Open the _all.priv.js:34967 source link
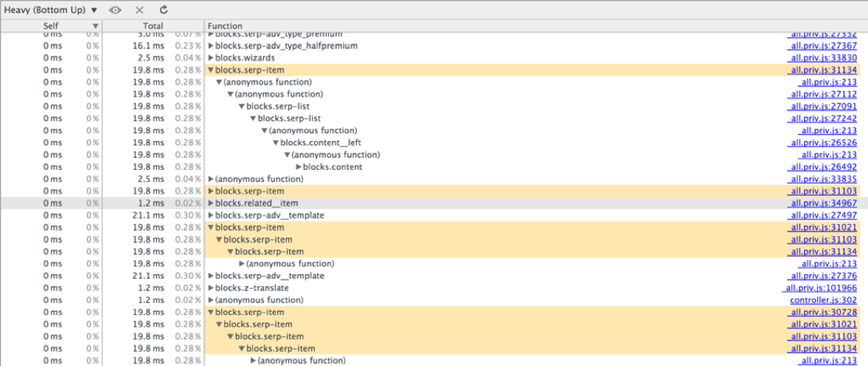The width and height of the screenshot is (868, 366). pos(822,203)
